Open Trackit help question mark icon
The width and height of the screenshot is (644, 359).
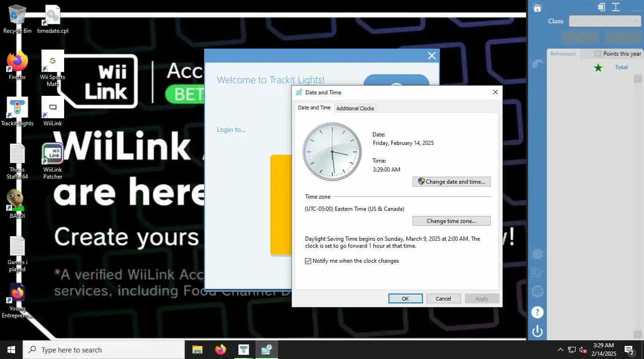[537, 312]
